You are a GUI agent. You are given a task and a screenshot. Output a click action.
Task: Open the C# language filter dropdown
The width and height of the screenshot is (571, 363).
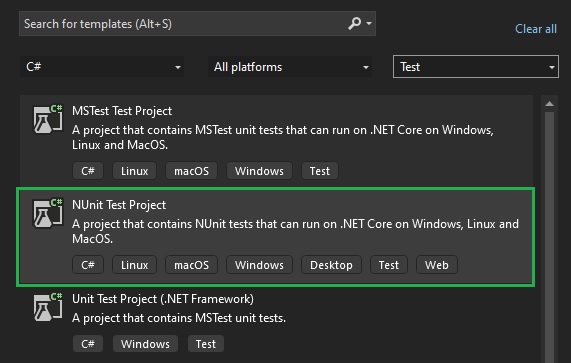click(x=102, y=67)
